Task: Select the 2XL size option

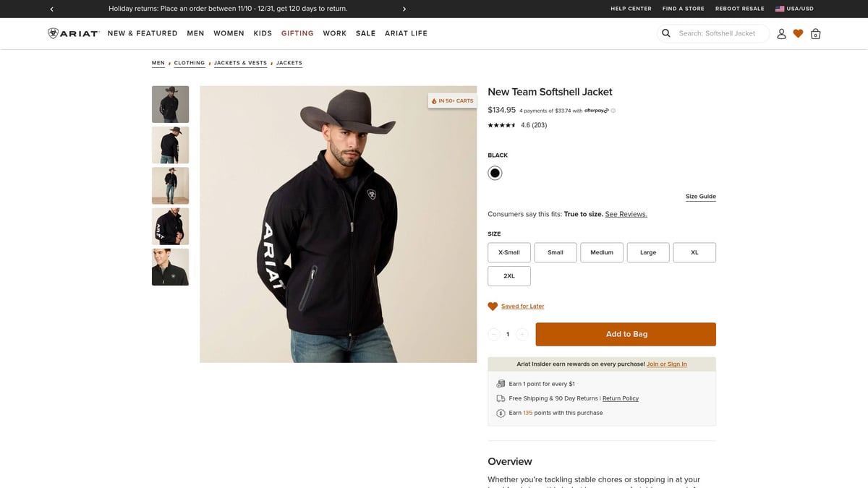Action: pos(509,275)
